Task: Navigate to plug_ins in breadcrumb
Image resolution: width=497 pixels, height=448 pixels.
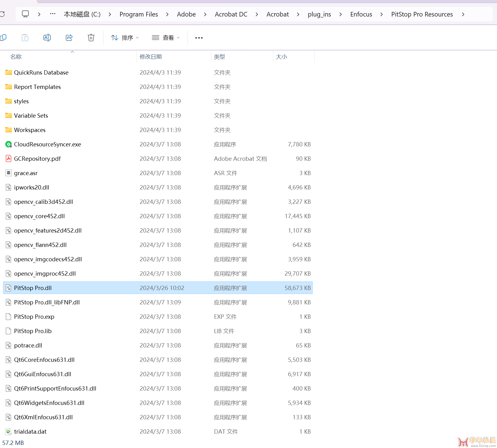Action: [x=319, y=14]
